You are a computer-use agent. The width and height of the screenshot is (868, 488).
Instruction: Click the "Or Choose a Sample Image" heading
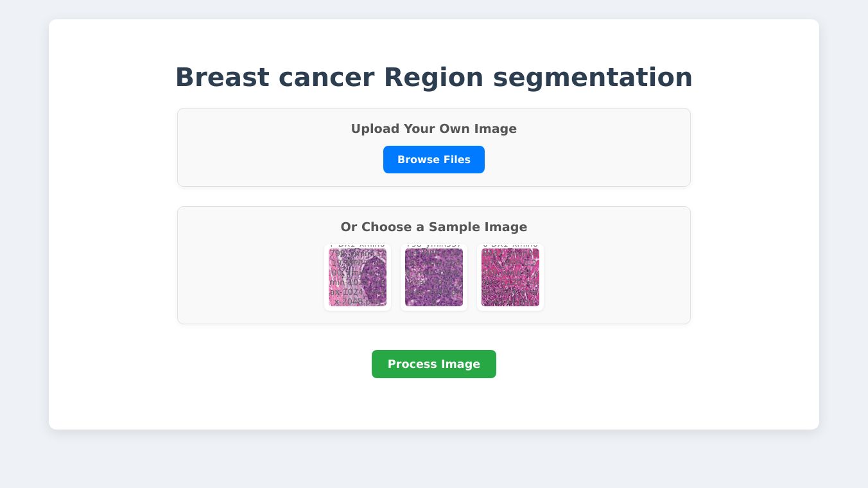[x=433, y=227]
